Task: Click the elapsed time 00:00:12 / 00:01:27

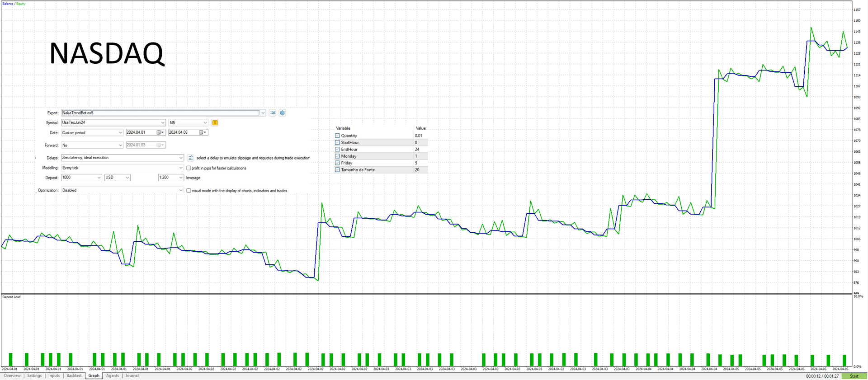Action: pyautogui.click(x=822, y=376)
